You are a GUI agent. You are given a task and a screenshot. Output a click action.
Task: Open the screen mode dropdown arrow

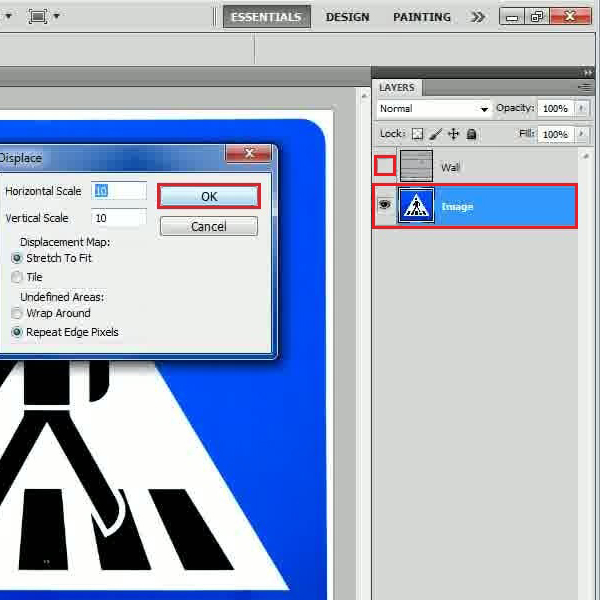pos(57,16)
